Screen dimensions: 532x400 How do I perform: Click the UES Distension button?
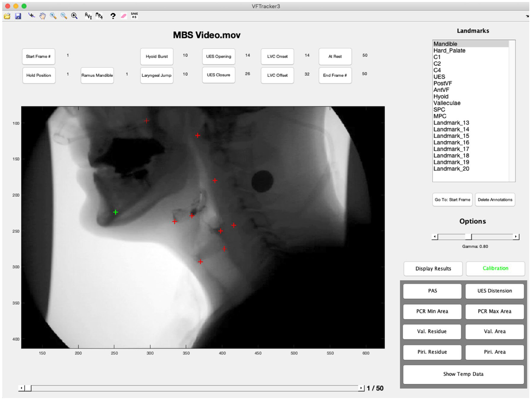tap(494, 291)
